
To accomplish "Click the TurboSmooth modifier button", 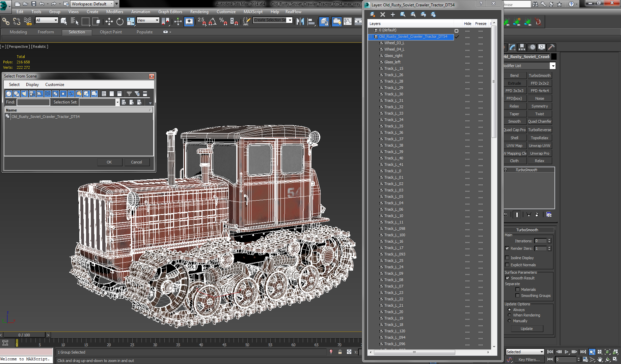I will pos(539,75).
